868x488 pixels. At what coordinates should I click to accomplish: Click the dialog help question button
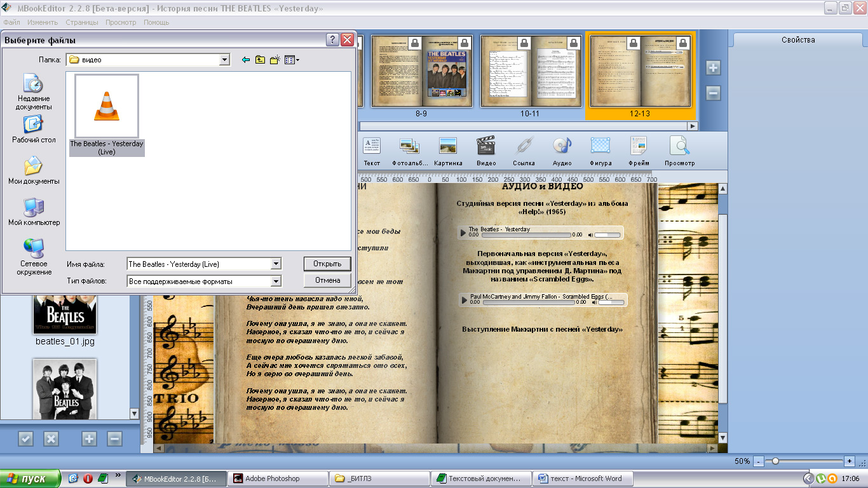click(332, 40)
